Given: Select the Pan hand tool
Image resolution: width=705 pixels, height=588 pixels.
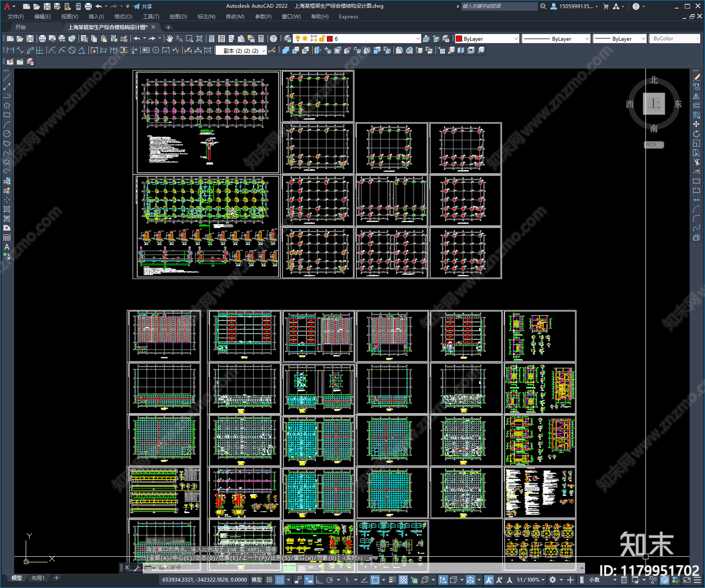Looking at the screenshot, I should pyautogui.click(x=170, y=39).
